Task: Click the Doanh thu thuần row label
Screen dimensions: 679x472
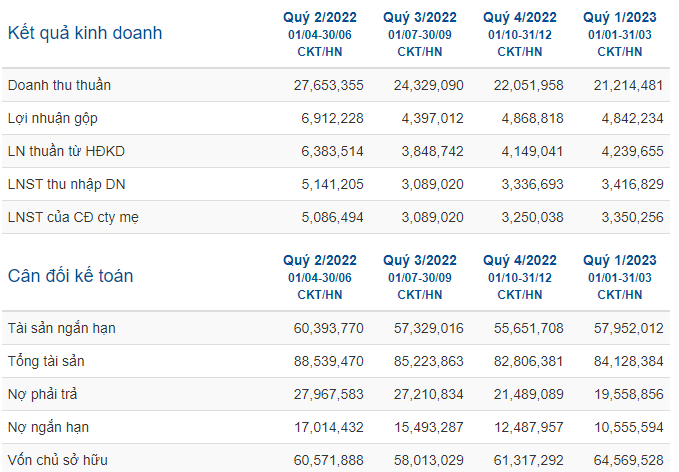Action: pos(59,85)
